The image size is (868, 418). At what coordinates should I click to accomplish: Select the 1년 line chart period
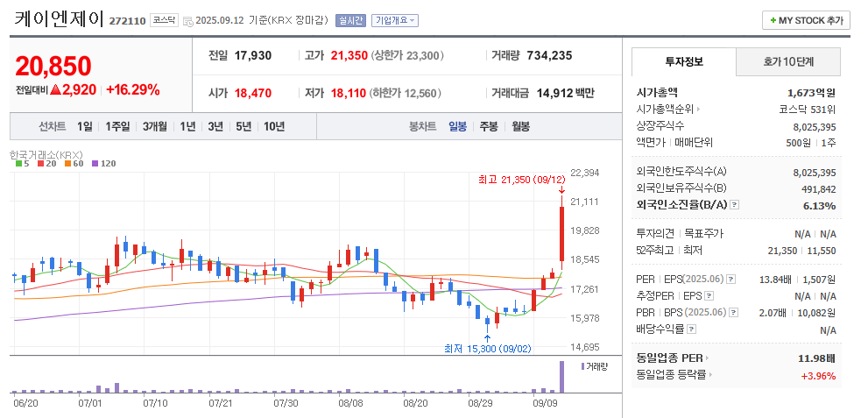(187, 127)
